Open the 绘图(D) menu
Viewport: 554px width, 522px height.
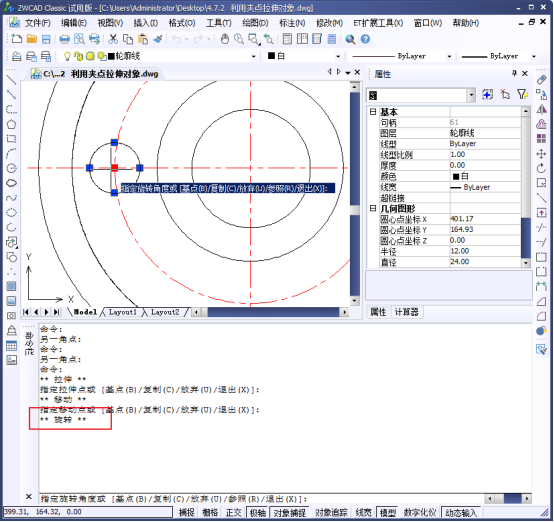pos(255,23)
